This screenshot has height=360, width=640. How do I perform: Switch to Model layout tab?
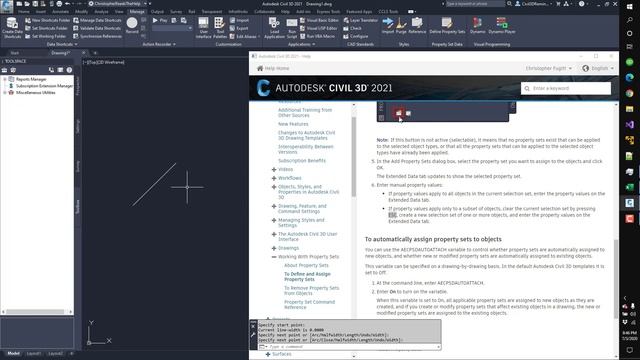[x=13, y=353]
